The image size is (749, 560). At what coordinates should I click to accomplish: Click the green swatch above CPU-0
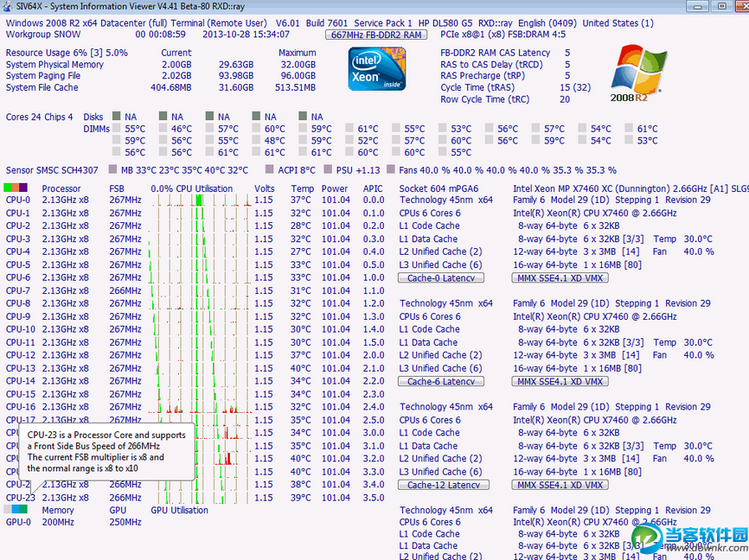[x=9, y=188]
